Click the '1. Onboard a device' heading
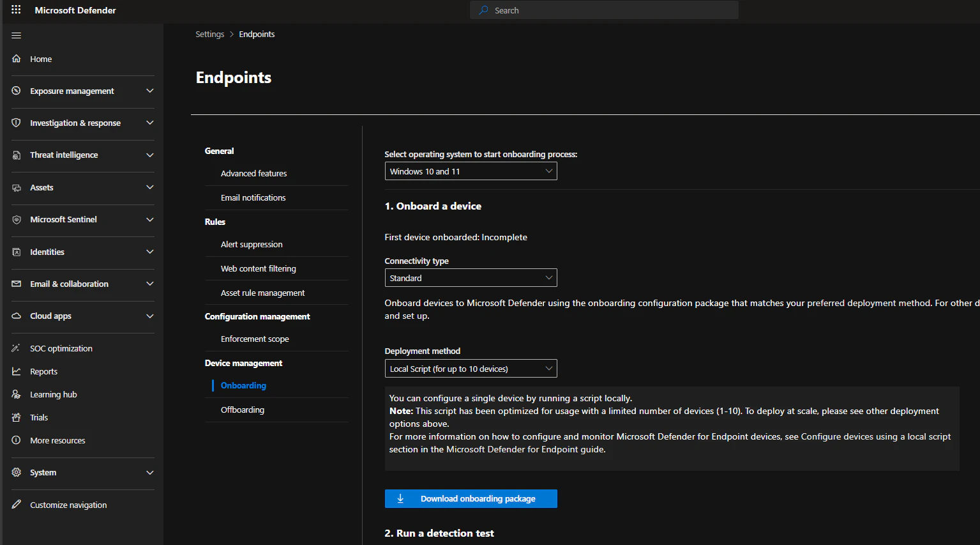 (433, 206)
